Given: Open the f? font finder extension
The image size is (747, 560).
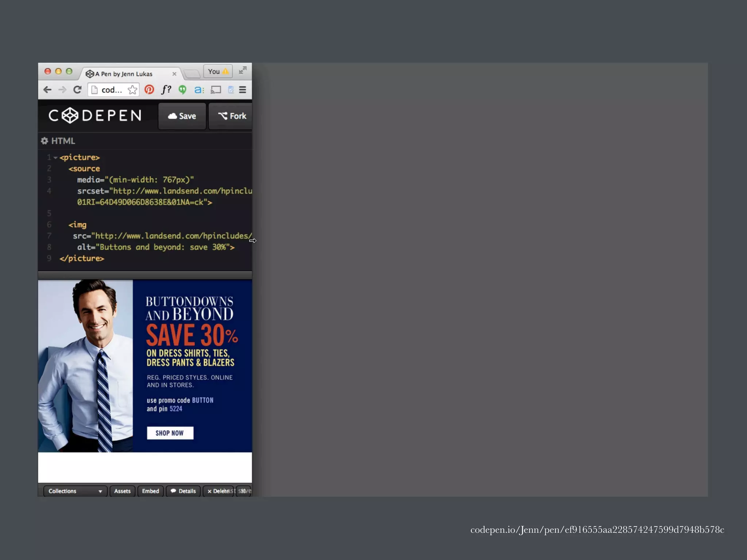Looking at the screenshot, I should point(166,90).
